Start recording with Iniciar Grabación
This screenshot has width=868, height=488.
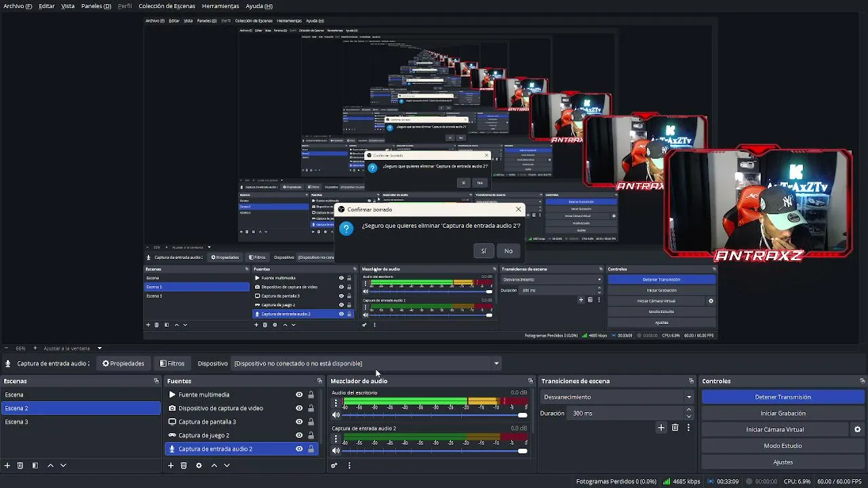pos(783,413)
